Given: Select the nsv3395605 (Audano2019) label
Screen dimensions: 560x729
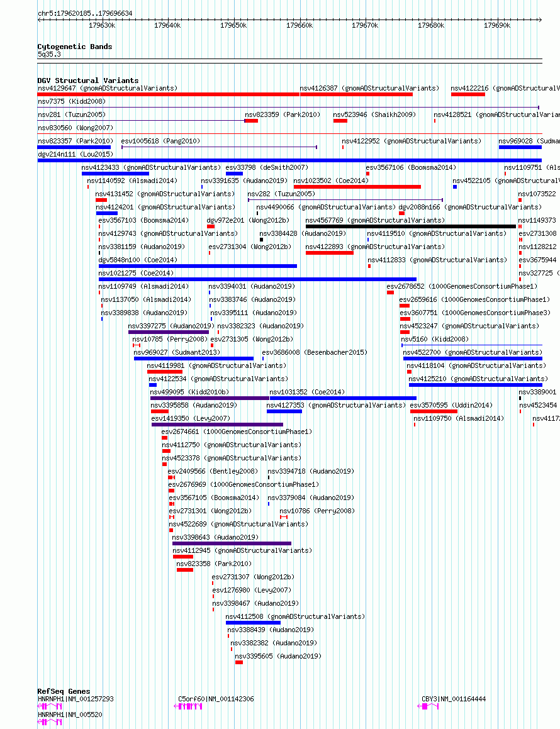Looking at the screenshot, I should coord(278,657).
